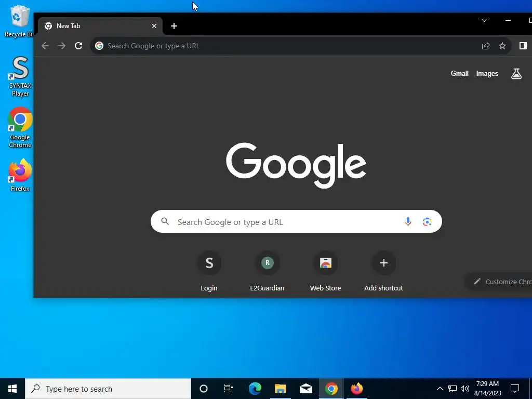The image size is (532, 399).
Task: Open a new tab with plus button
Action: pos(174,26)
